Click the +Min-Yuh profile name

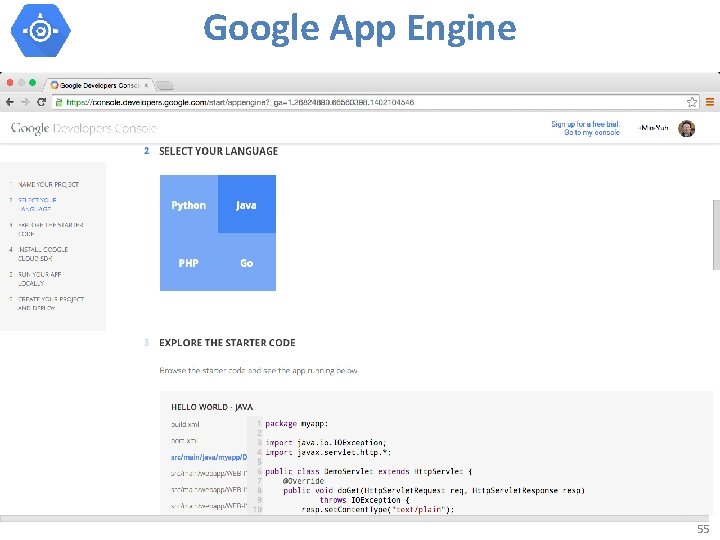click(654, 128)
